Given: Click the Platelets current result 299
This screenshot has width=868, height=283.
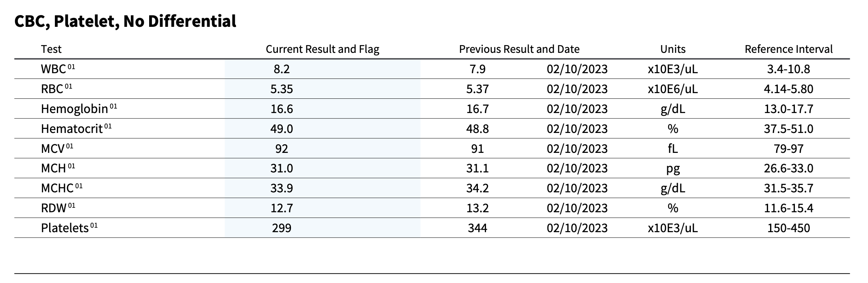Looking at the screenshot, I should coord(282,228).
